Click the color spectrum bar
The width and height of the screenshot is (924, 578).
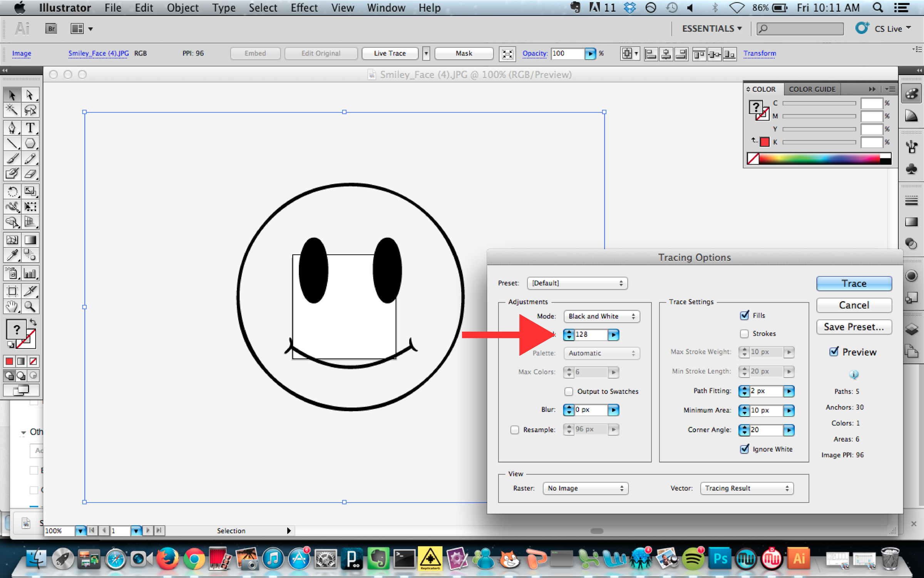click(x=819, y=159)
